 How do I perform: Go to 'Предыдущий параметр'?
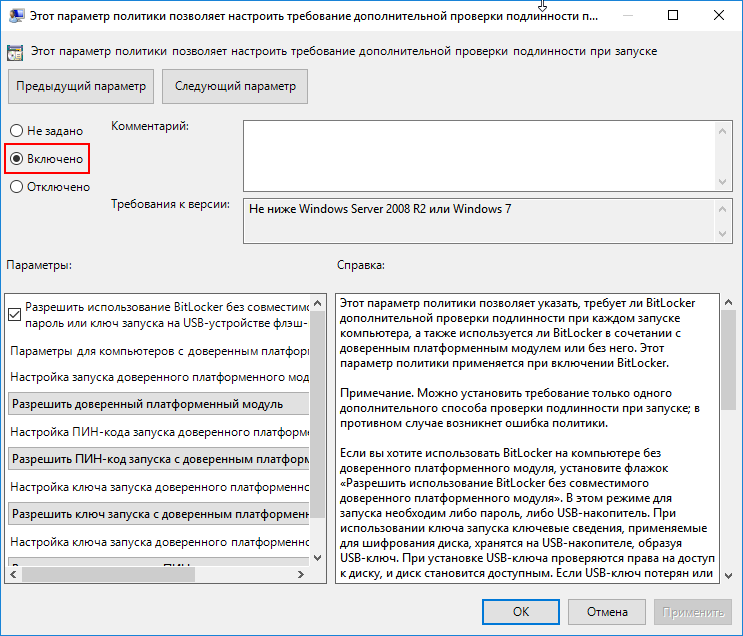pos(81,86)
